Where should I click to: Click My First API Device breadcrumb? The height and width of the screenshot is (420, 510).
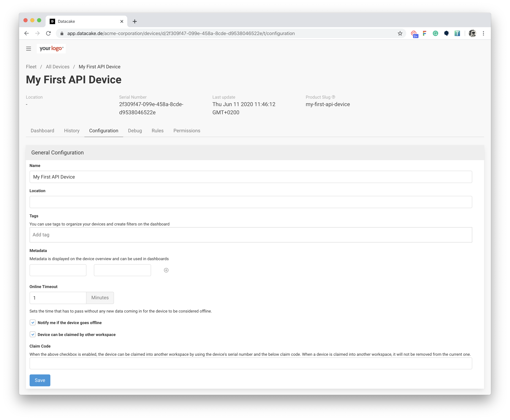[x=100, y=67]
